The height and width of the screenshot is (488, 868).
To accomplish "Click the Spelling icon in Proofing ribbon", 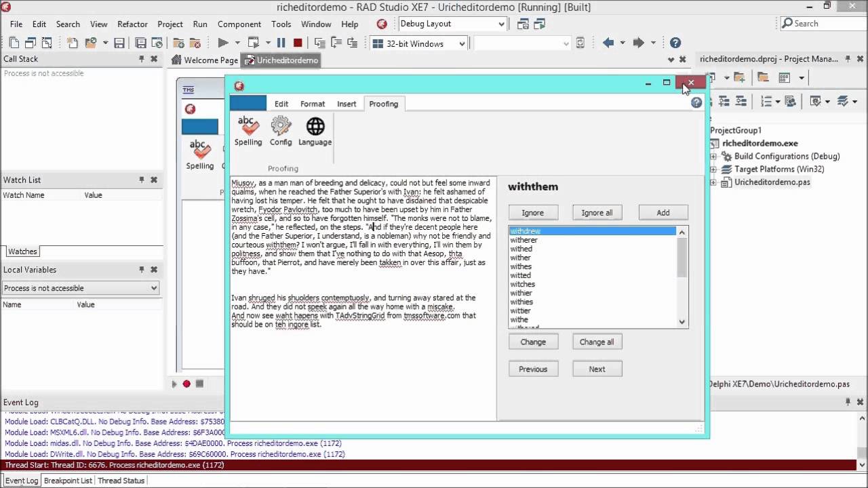I will [x=248, y=131].
